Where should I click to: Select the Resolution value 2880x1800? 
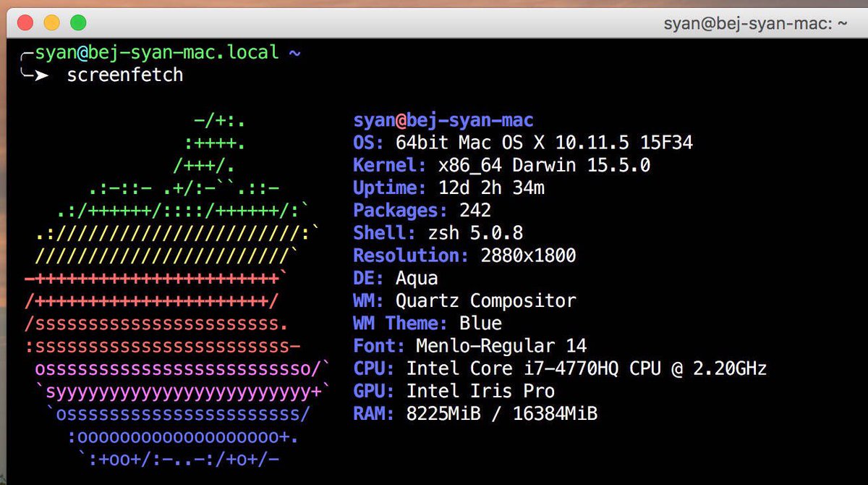pyautogui.click(x=528, y=256)
